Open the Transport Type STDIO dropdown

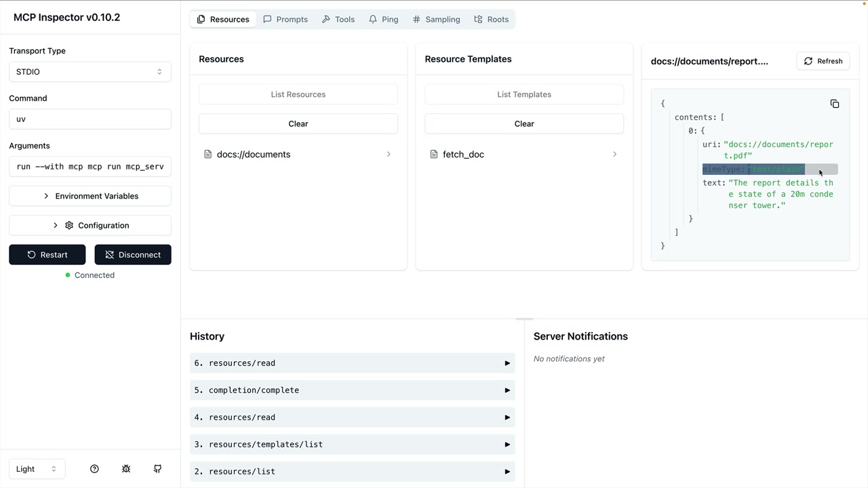tap(90, 72)
